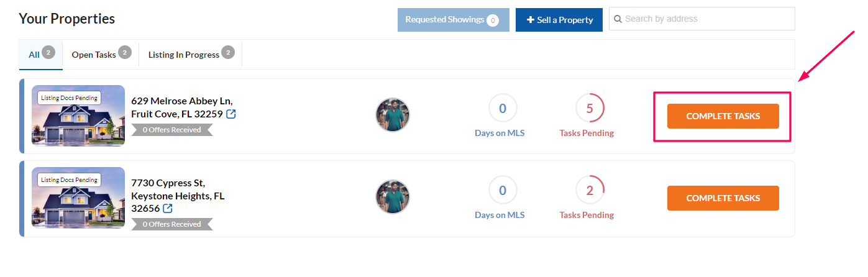868x277 pixels.
Task: Click agent avatar on Cypress St row
Action: click(393, 197)
